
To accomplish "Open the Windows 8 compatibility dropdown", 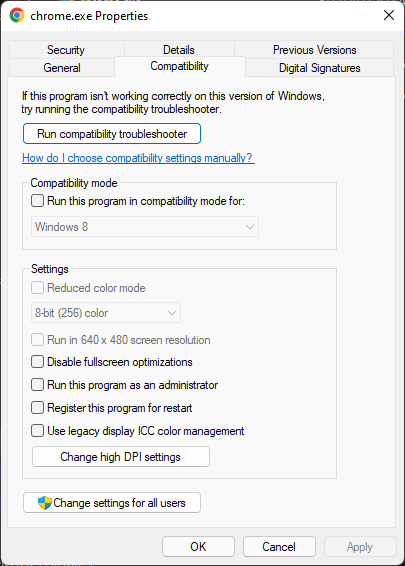I will coord(145,227).
